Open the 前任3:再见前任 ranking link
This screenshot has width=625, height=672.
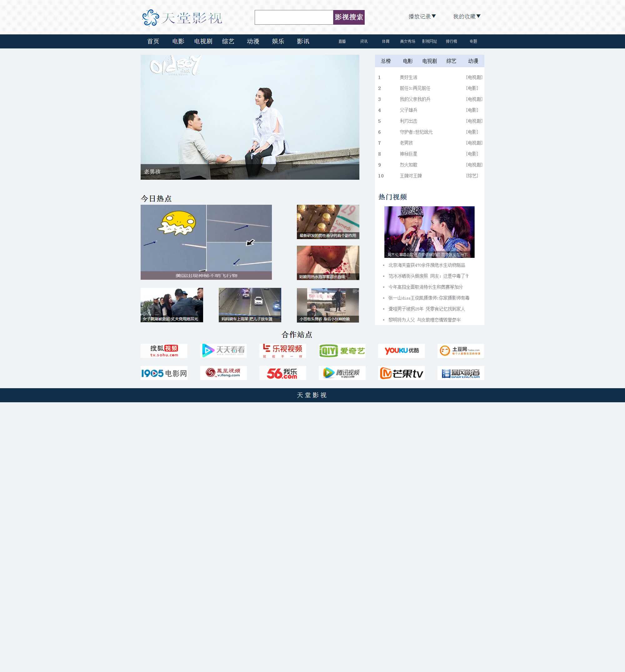[415, 88]
